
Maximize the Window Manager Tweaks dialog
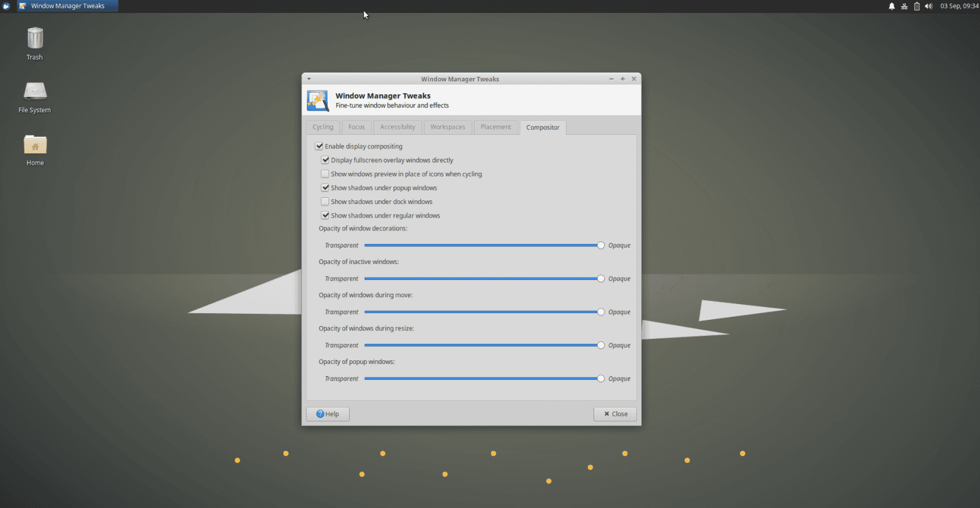pos(622,79)
